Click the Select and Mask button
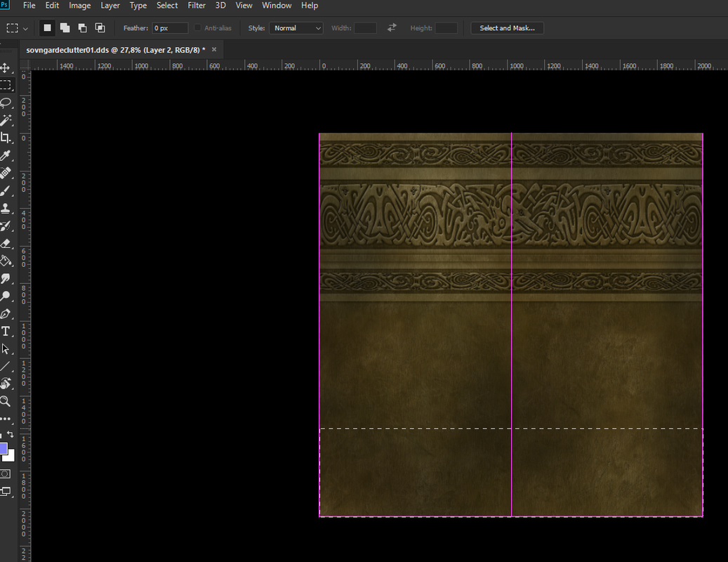The width and height of the screenshot is (728, 562). coord(507,28)
